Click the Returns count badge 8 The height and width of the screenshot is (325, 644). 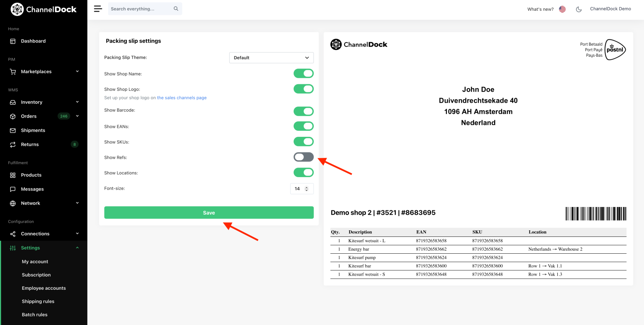pos(74,144)
